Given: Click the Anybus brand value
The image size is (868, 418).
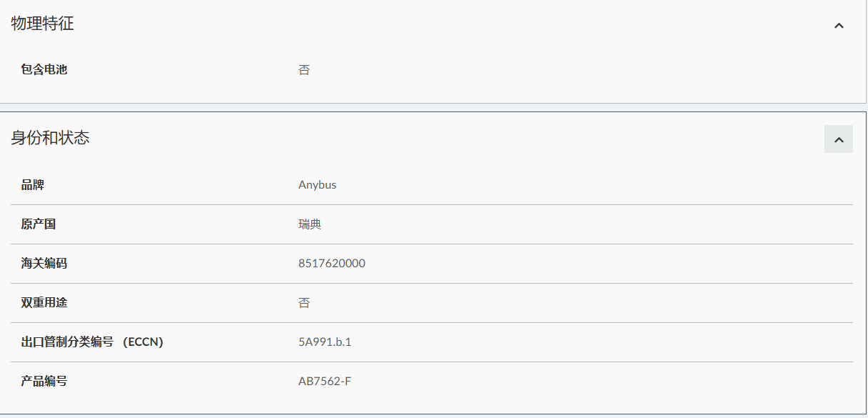Looking at the screenshot, I should [317, 185].
